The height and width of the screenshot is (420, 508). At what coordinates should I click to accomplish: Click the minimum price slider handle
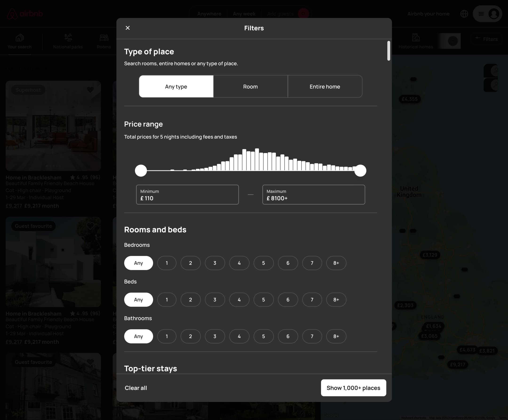141,170
